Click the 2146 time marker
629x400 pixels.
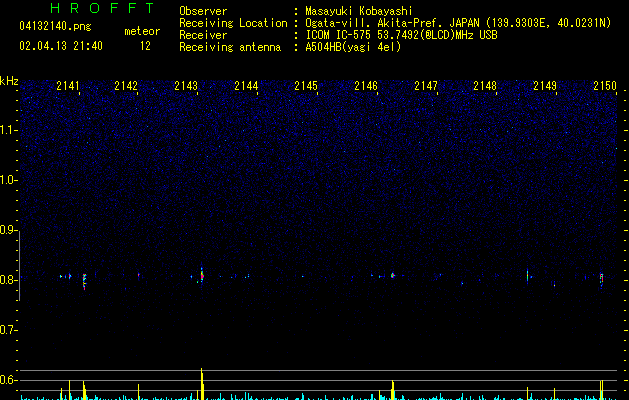click(x=366, y=86)
